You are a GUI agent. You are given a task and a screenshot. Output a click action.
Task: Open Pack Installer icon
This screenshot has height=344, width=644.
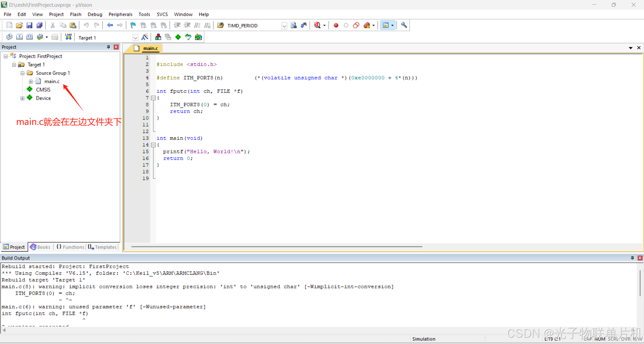(x=198, y=37)
